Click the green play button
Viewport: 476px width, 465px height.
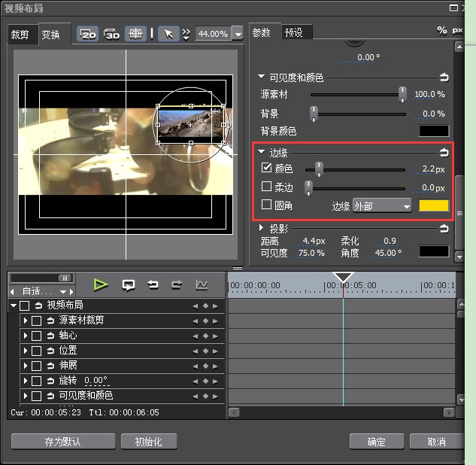click(x=102, y=284)
